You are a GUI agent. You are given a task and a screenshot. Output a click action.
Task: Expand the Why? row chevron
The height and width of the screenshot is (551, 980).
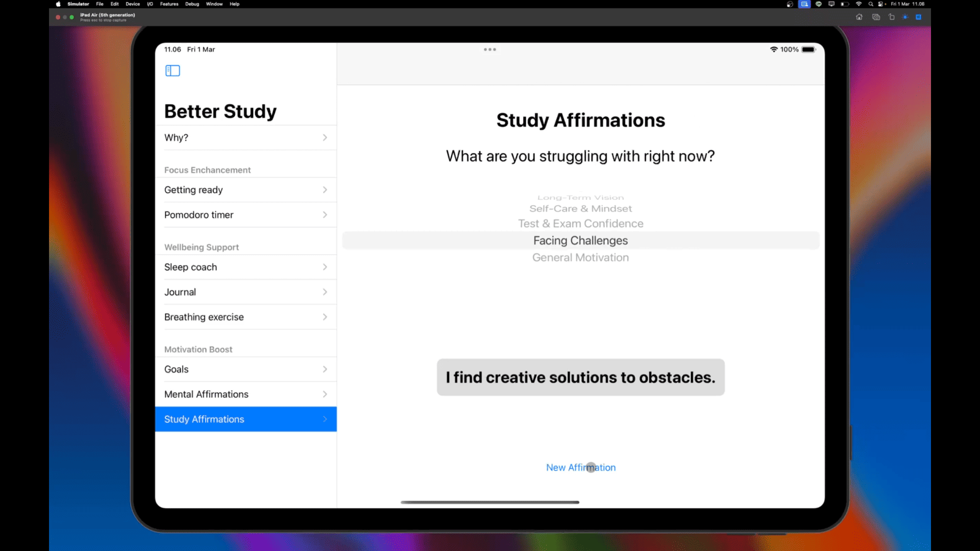325,138
